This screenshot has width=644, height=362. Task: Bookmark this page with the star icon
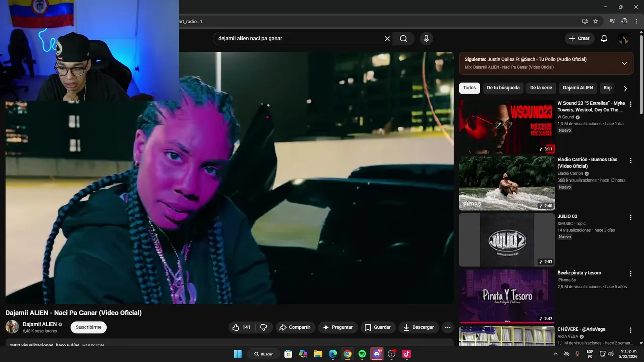(596, 21)
